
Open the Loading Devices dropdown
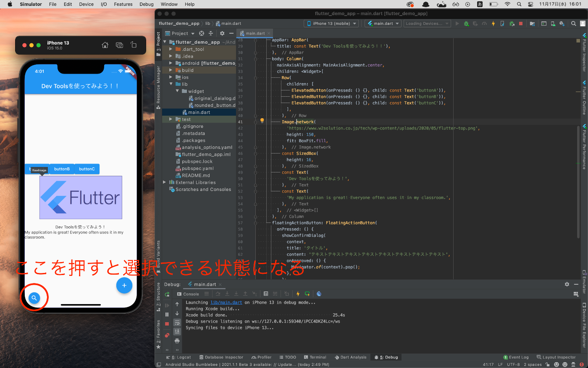point(427,24)
